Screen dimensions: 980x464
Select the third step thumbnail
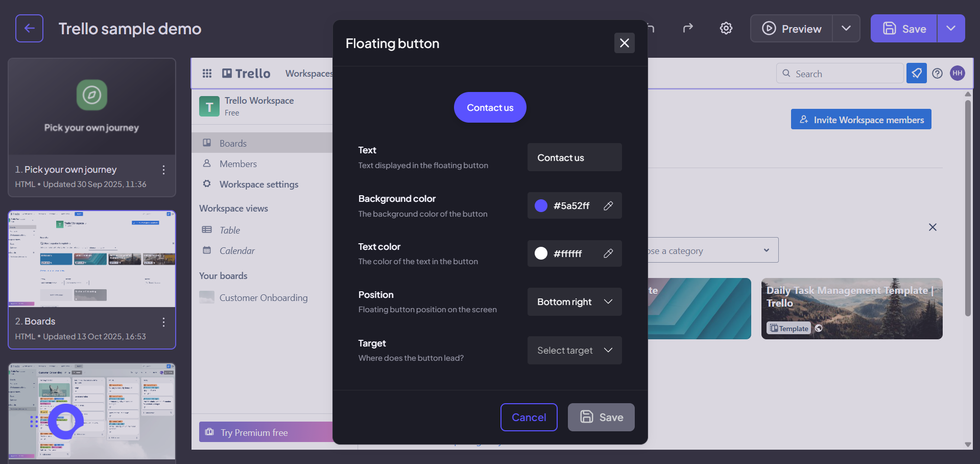[92, 411]
